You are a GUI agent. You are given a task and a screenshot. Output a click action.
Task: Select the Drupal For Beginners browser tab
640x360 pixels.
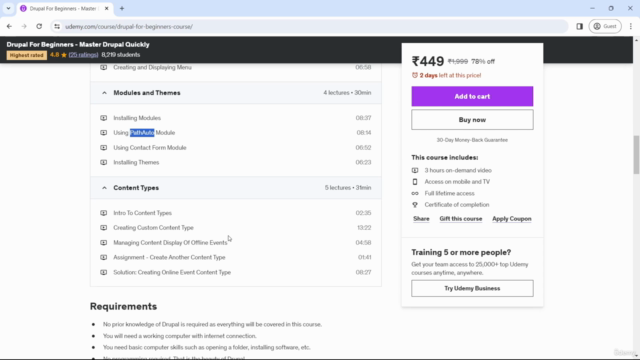tap(64, 9)
